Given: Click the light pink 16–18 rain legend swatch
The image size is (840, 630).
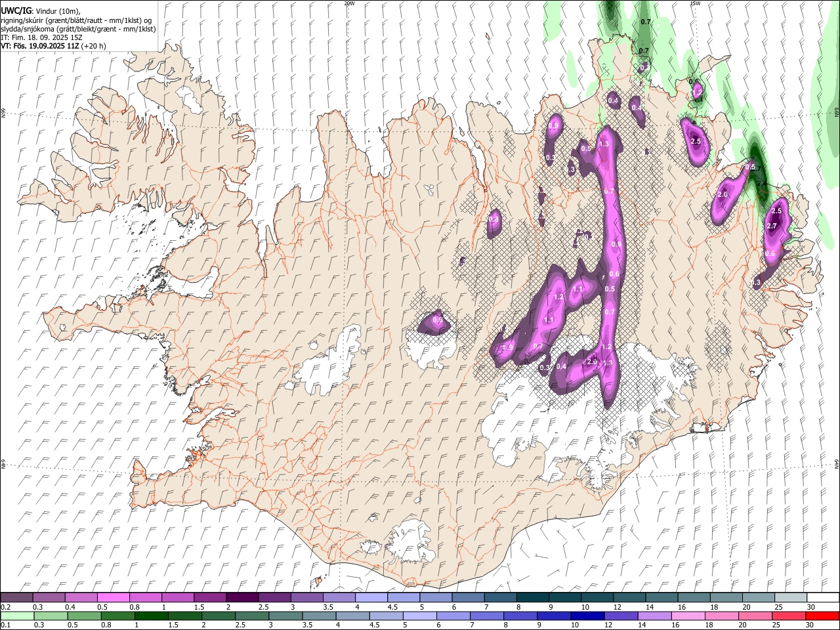Looking at the screenshot, I should (688, 616).
